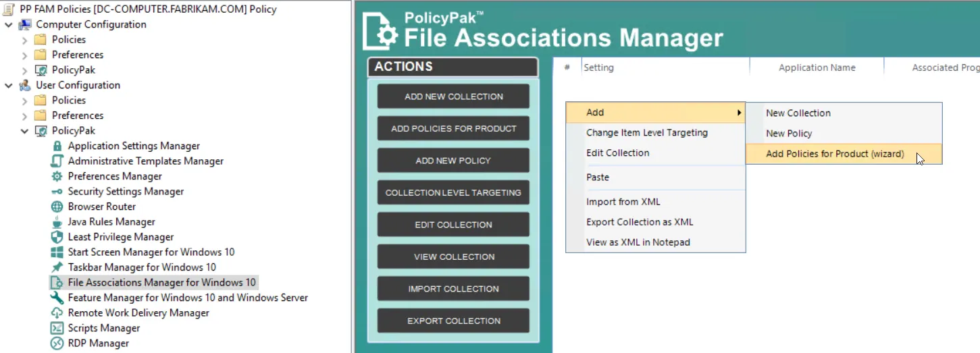Select New Policy from submenu

(844, 134)
